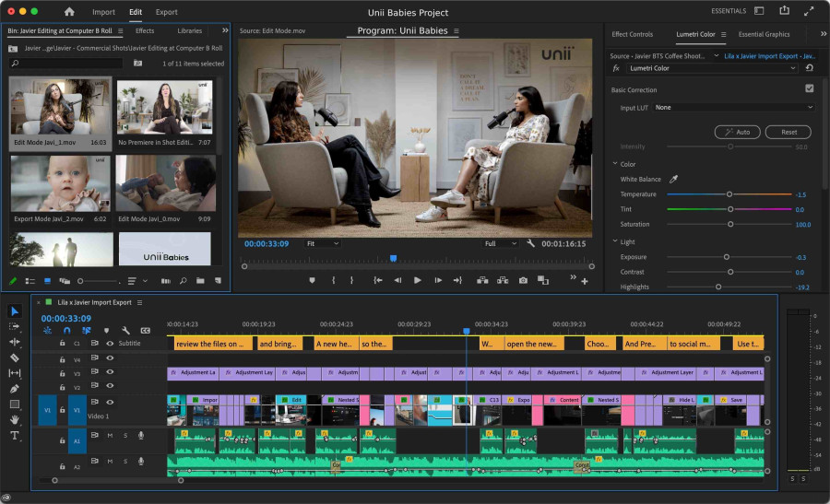The image size is (830, 504).
Task: Click the New Bin folder icon
Action: [200, 281]
